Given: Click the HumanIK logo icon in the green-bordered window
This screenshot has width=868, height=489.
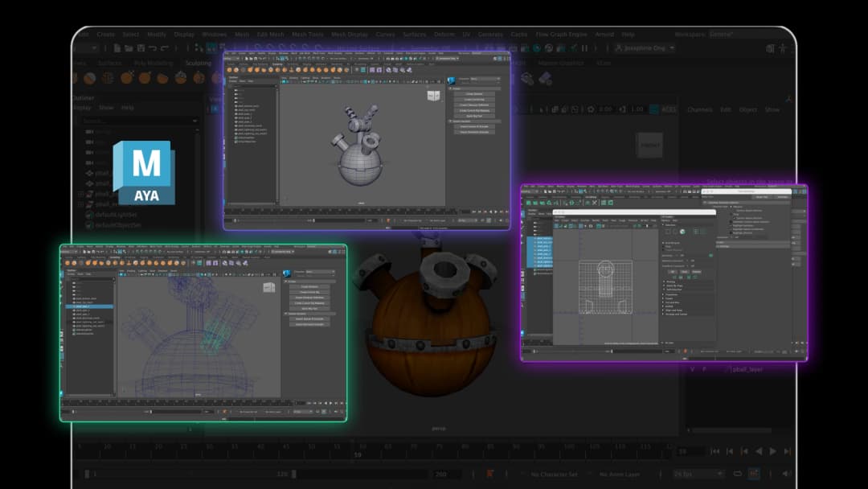Looking at the screenshot, I should coord(287,273).
